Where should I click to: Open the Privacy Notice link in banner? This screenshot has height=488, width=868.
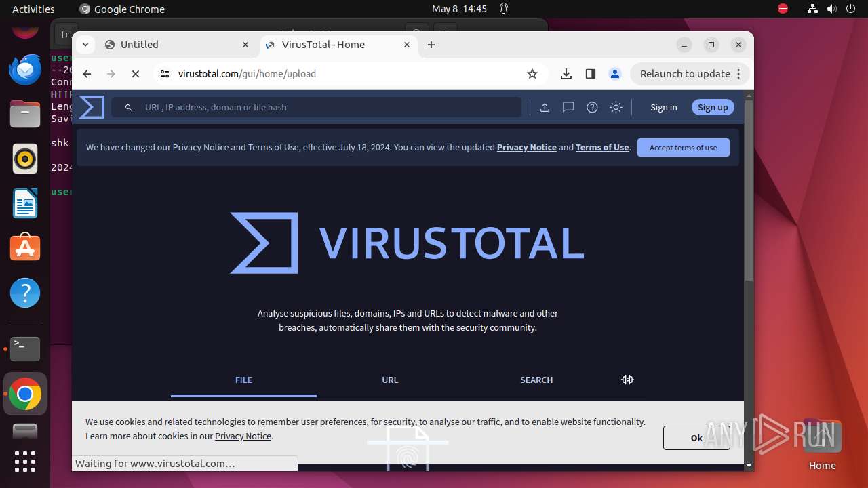[527, 147]
